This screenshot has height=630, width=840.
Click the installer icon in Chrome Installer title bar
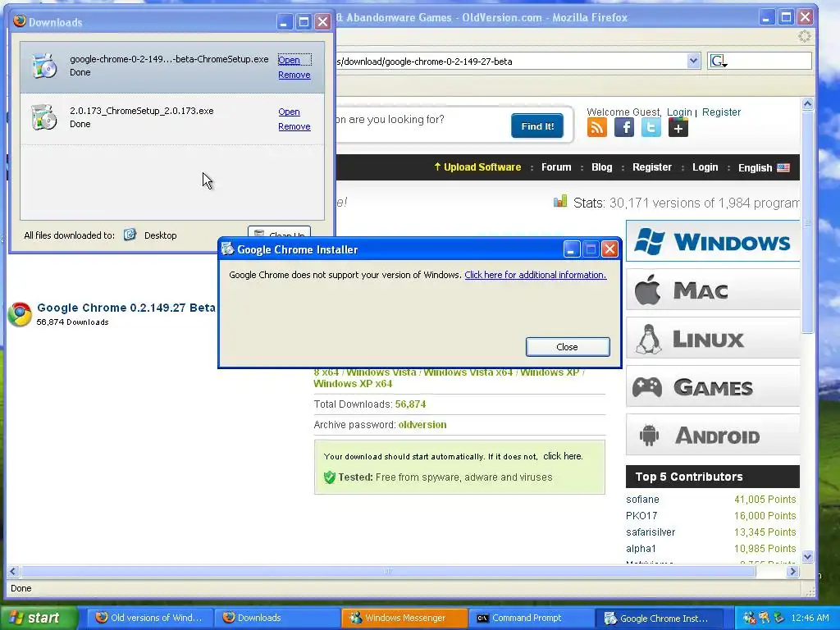coord(228,249)
